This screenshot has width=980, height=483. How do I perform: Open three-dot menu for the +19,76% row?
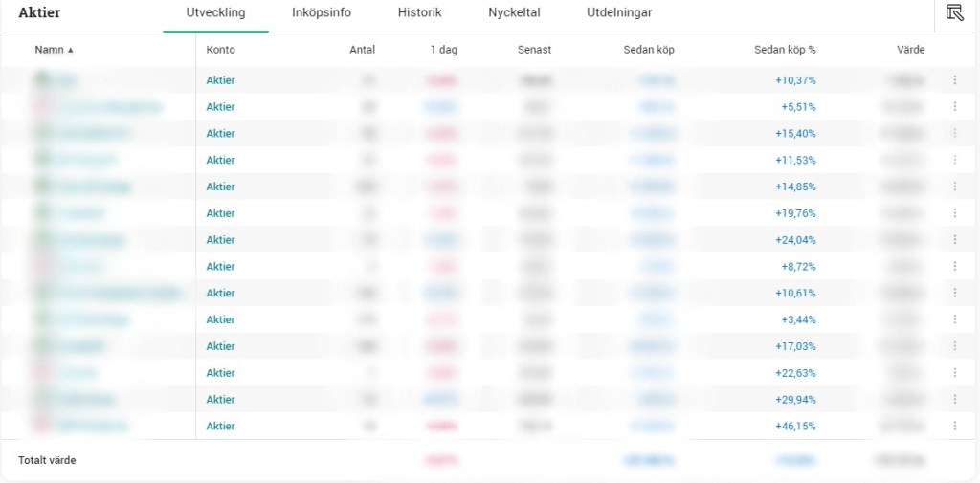point(954,213)
